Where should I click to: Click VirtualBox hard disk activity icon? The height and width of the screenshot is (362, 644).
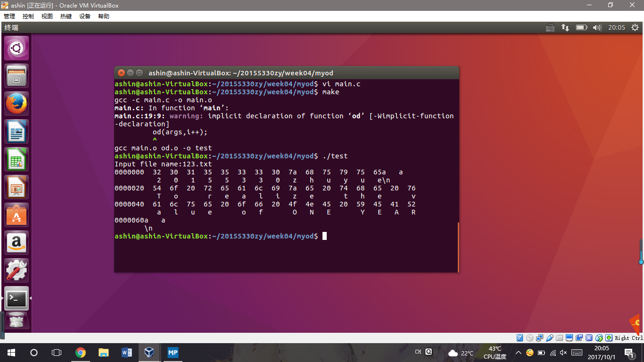[520, 337]
